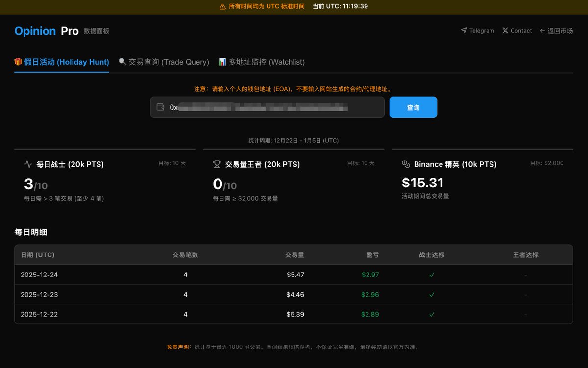Open the 假日活动 (Holiday Hunt) tab

[62, 62]
